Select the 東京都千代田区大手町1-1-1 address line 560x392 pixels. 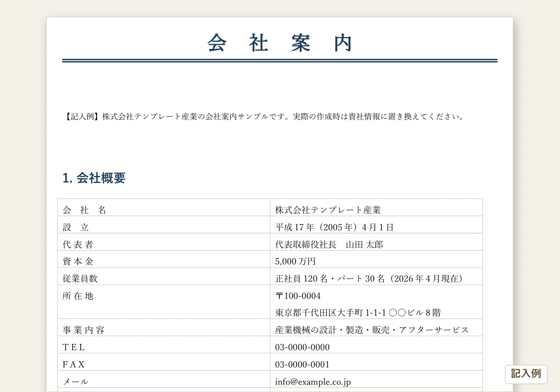[358, 313]
